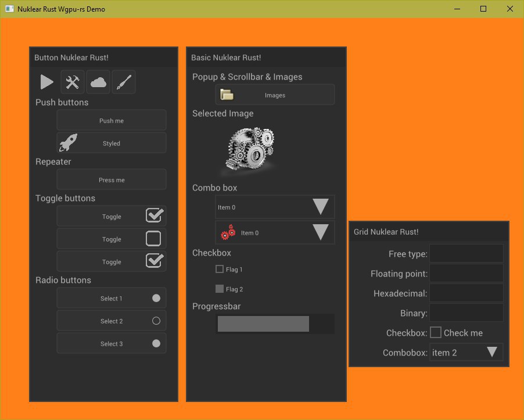Open the first Item 0 combo box
This screenshot has width=524, height=420.
tap(275, 207)
